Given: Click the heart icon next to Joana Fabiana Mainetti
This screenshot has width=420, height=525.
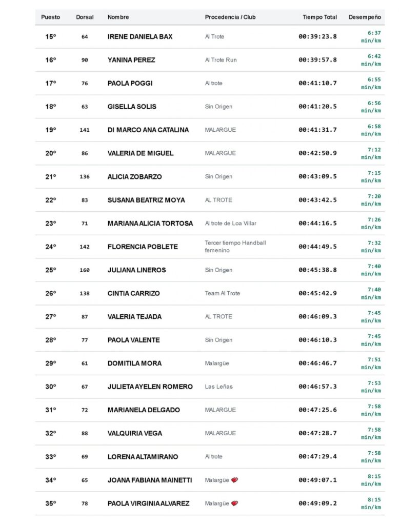Looking at the screenshot, I should (x=234, y=480).
